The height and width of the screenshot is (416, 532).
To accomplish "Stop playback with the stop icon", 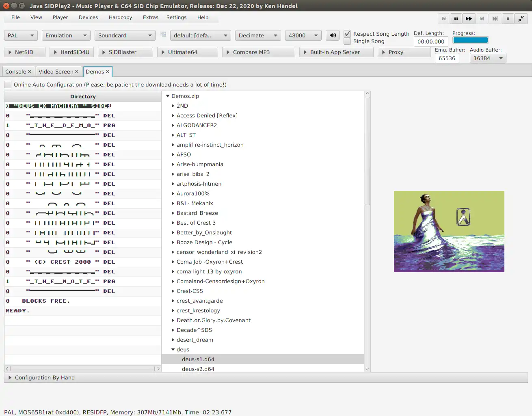I will 508,18.
